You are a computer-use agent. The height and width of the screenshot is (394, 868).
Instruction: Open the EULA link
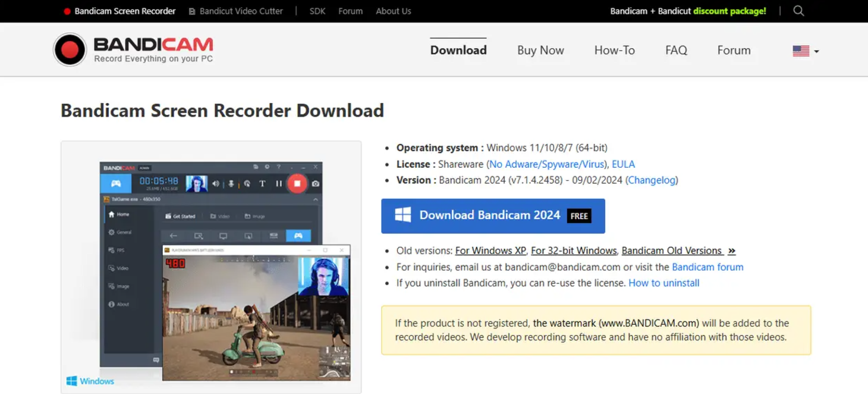coord(623,164)
